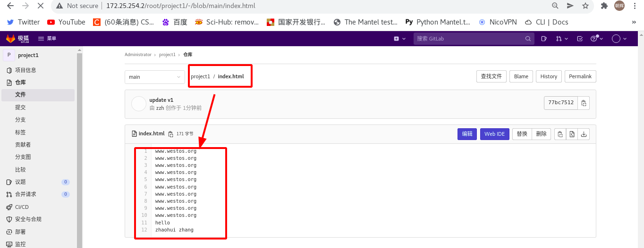Open the main branch dropdown
644x248 pixels.
point(154,77)
